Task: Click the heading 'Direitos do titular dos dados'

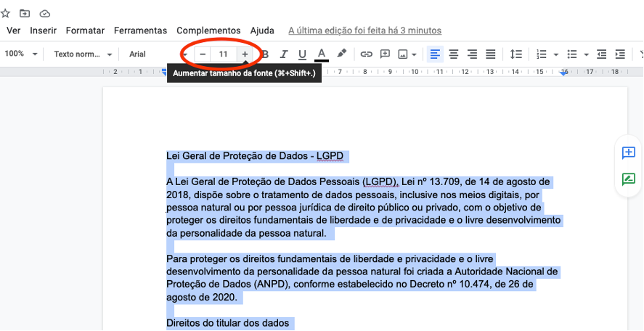Action: (228, 323)
